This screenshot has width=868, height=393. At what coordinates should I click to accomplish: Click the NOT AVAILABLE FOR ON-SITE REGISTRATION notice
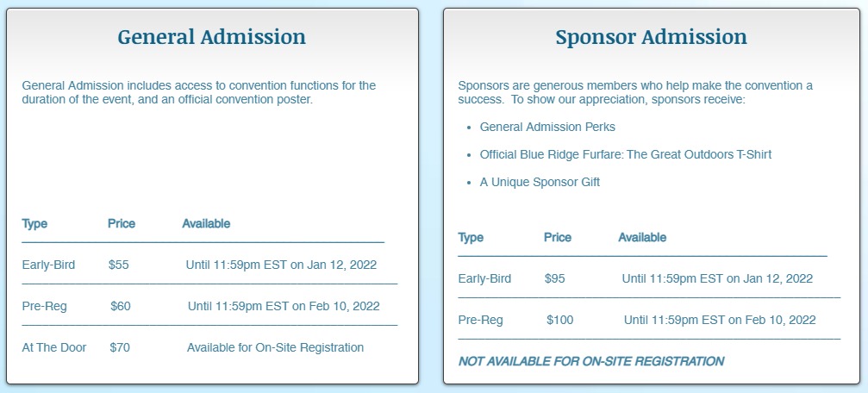[x=590, y=361]
